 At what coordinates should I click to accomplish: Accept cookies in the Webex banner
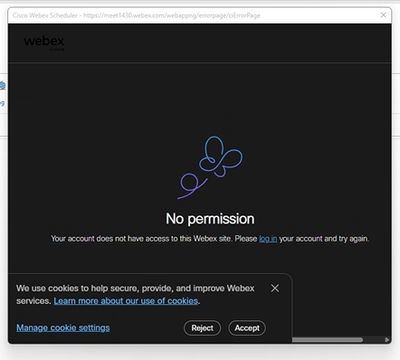(247, 328)
